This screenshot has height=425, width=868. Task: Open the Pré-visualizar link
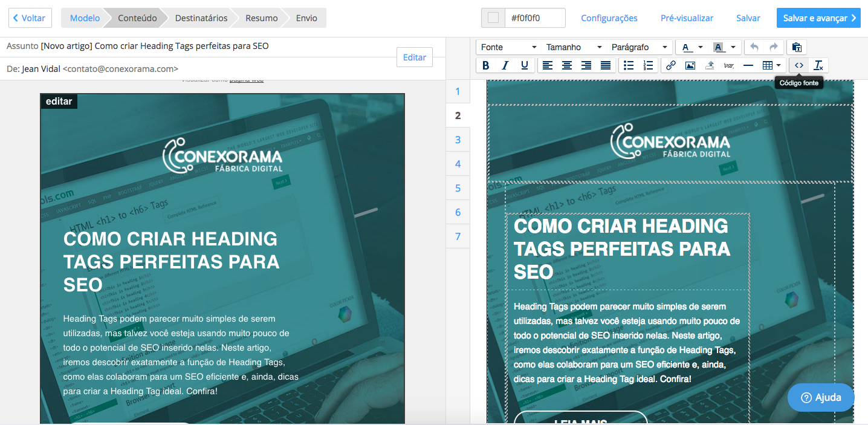687,18
